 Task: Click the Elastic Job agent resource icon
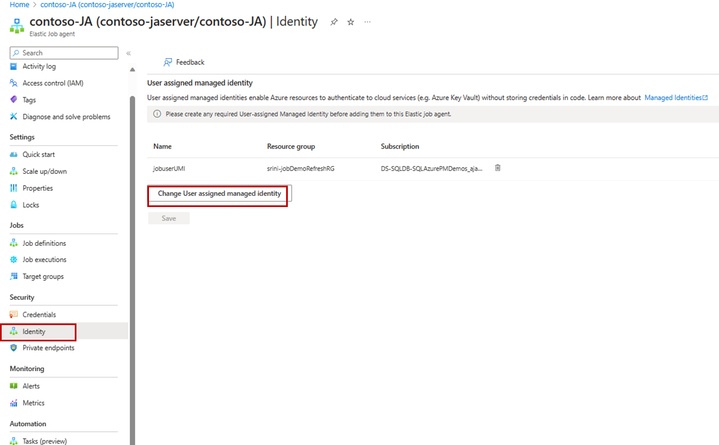(17, 26)
